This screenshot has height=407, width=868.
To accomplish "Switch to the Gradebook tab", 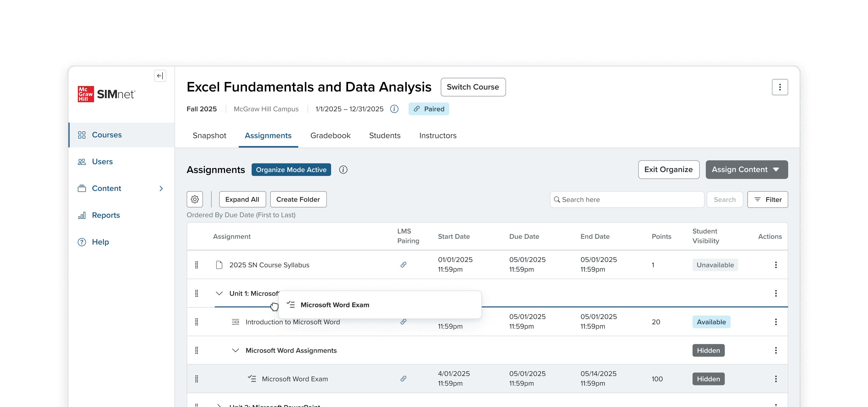I will pyautogui.click(x=330, y=136).
